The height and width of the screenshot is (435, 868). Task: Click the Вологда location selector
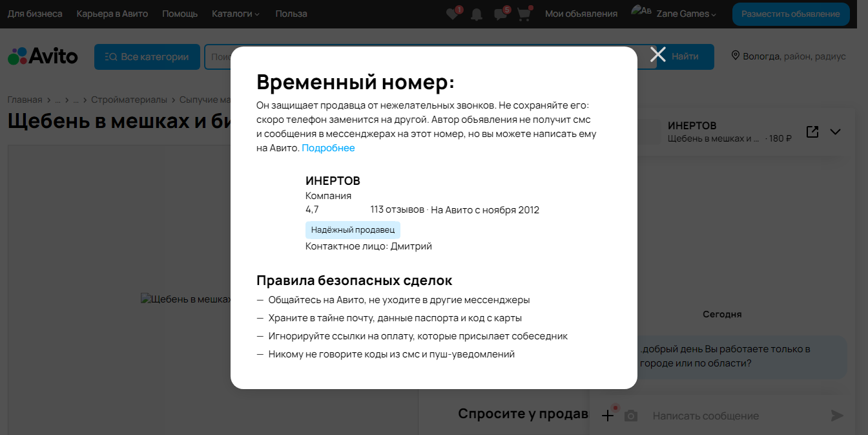click(788, 56)
